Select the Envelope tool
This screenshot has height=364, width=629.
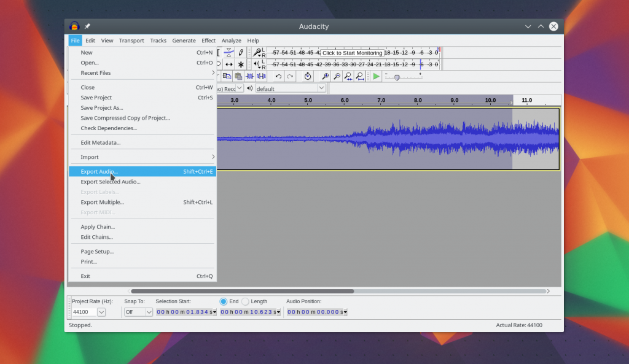pyautogui.click(x=229, y=53)
